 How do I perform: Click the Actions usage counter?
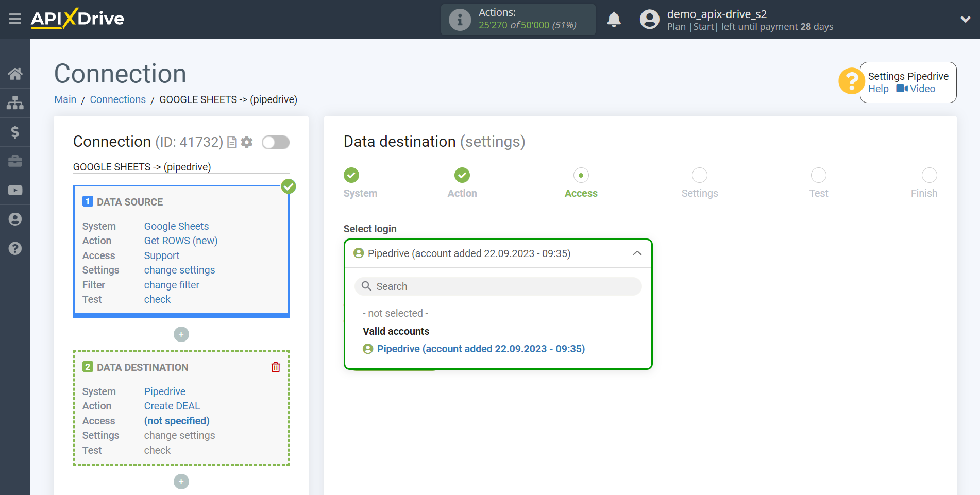[x=528, y=25]
